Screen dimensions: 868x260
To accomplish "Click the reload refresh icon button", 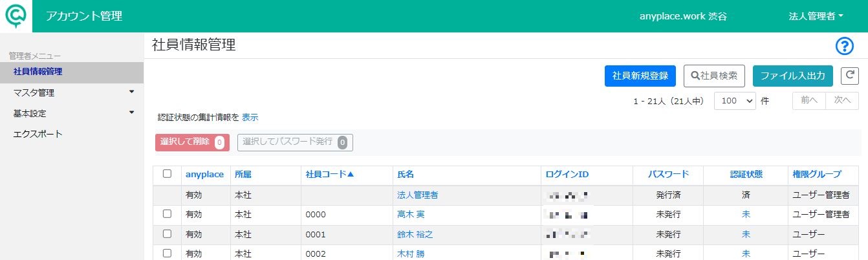I will tap(849, 76).
